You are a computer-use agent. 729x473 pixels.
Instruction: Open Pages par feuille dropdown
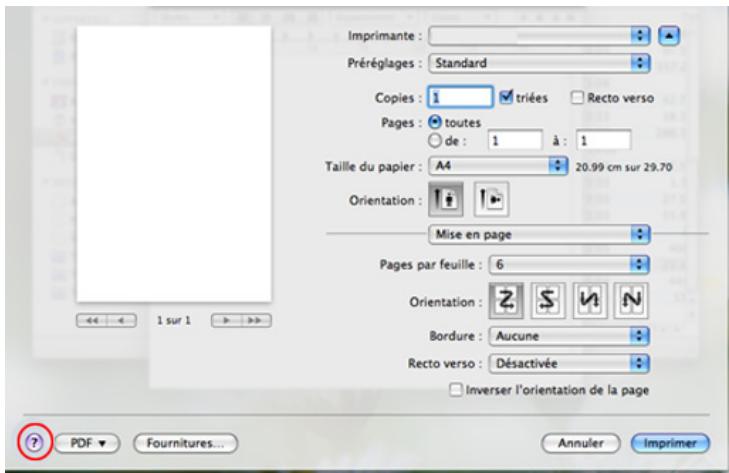tap(569, 265)
